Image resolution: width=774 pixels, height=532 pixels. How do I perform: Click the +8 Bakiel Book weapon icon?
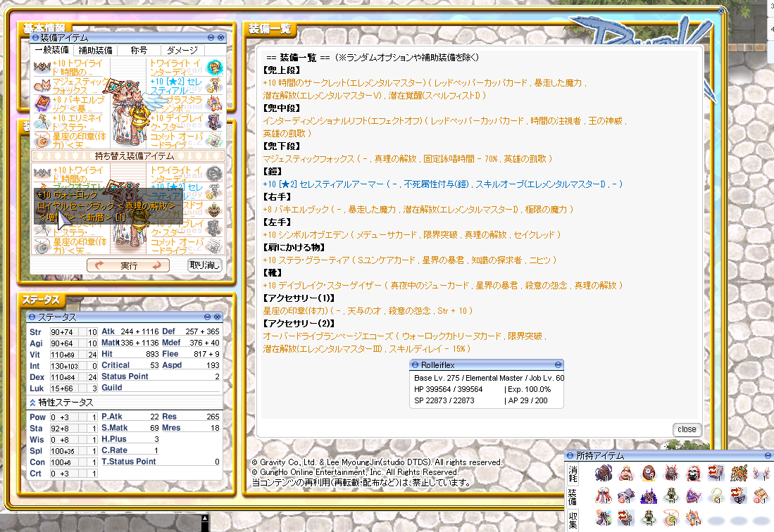pyautogui.click(x=42, y=103)
